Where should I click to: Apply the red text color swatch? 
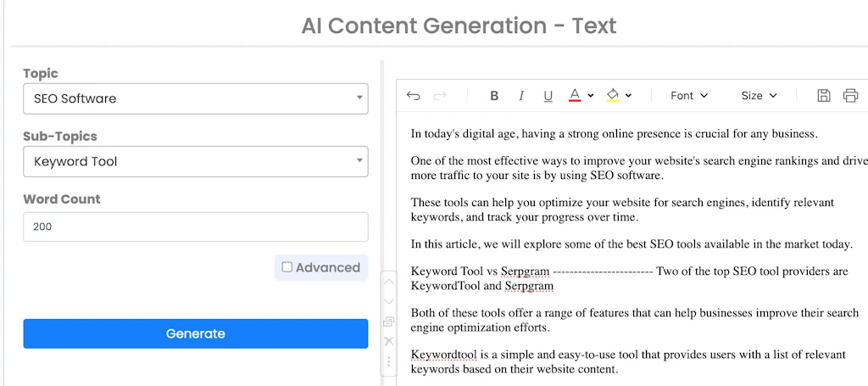574,96
